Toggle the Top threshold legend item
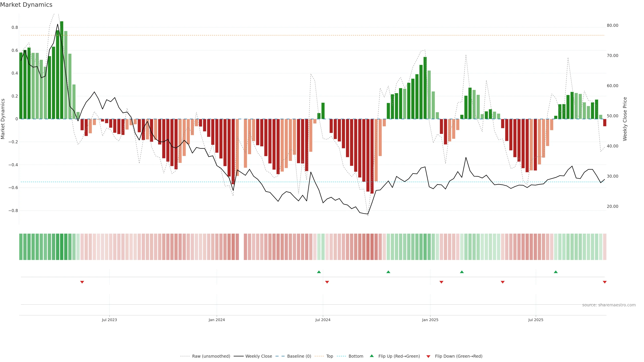 (x=330, y=356)
